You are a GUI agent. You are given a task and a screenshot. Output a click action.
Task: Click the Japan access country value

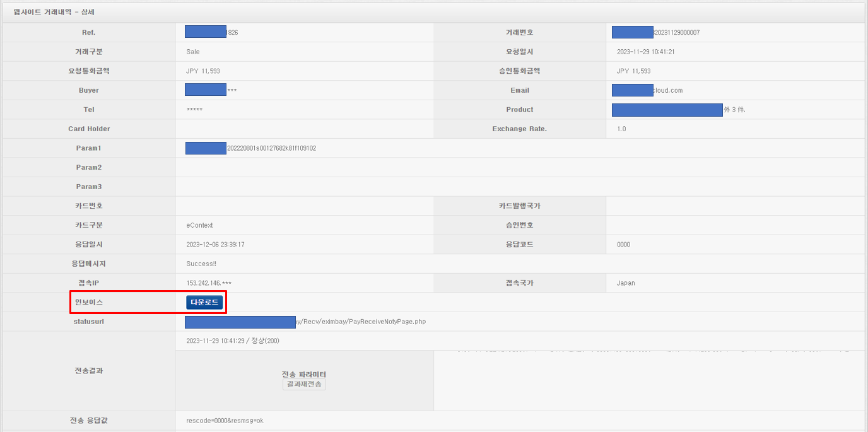point(626,283)
